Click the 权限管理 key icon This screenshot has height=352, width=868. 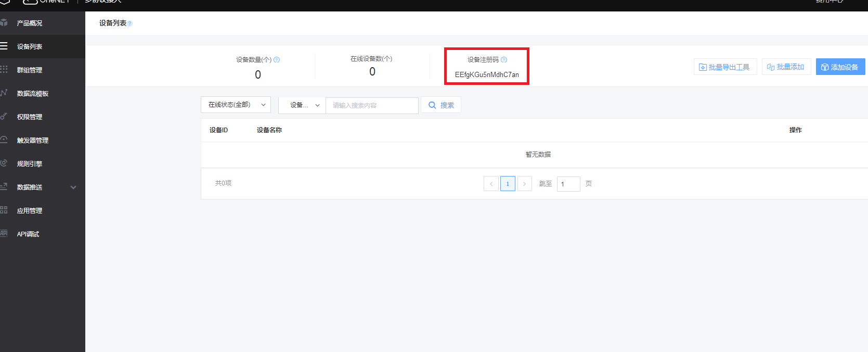pos(4,116)
